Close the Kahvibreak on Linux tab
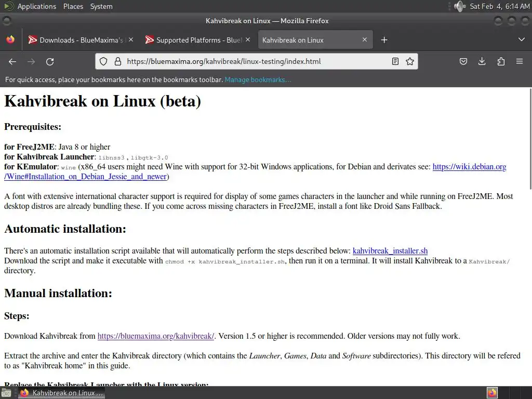Viewport: 532px width, 399px height. [x=365, y=39]
